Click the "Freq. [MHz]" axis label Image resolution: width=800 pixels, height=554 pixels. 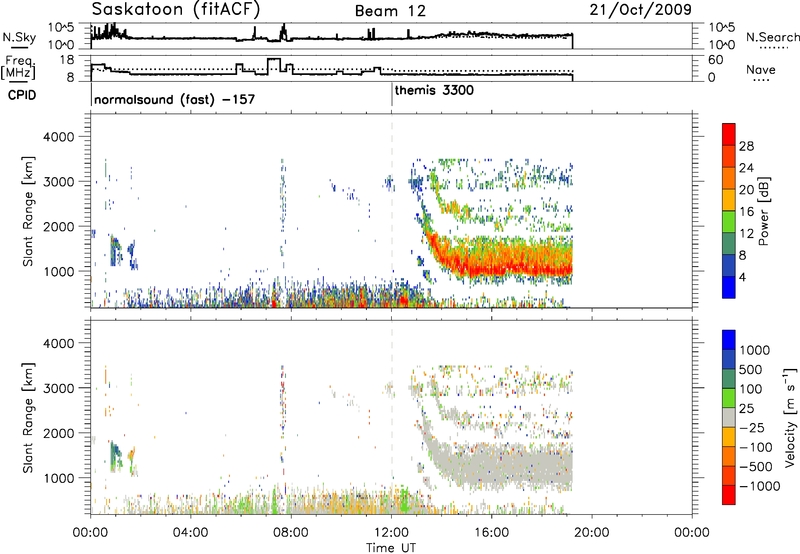point(18,67)
